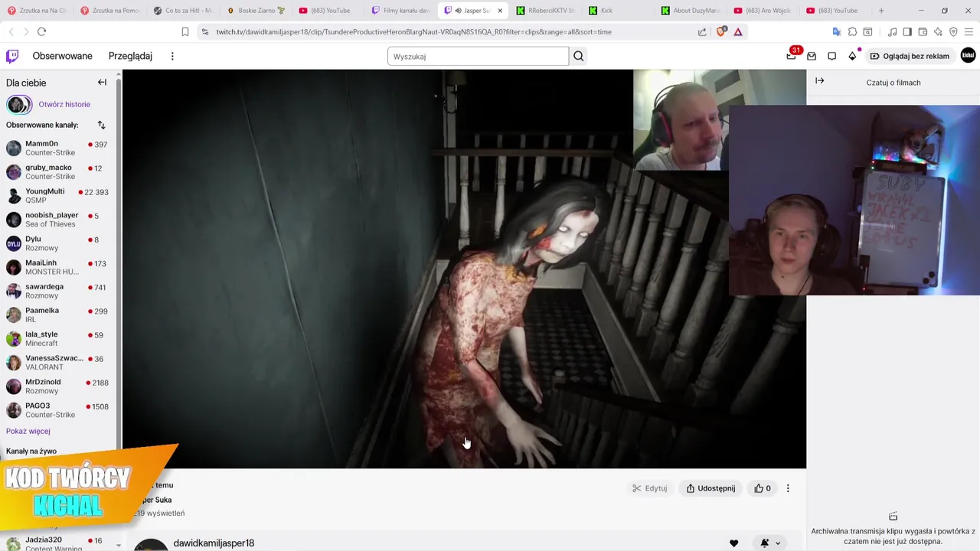
Task: Switch to Aro Wójcik YouTube tab
Action: click(x=763, y=11)
